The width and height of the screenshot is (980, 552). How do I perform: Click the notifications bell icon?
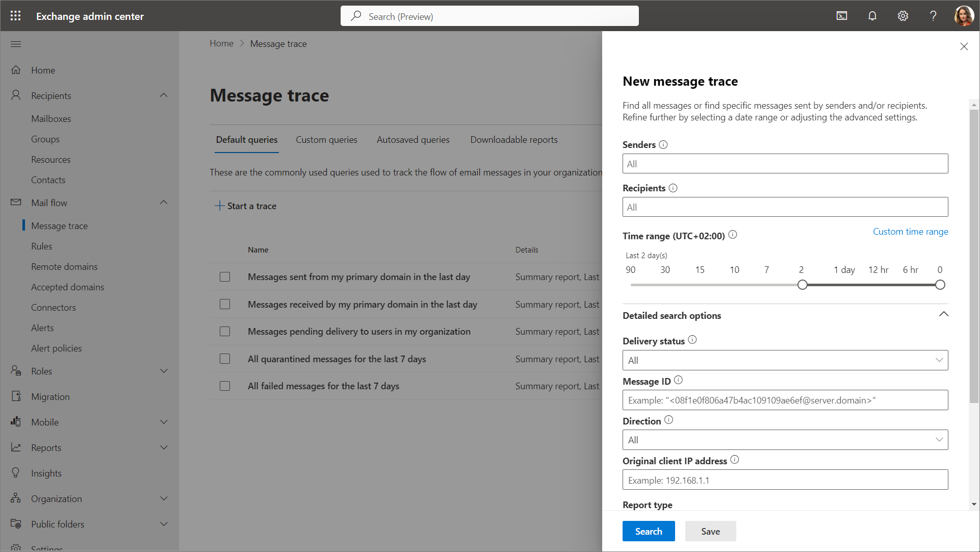coord(872,16)
